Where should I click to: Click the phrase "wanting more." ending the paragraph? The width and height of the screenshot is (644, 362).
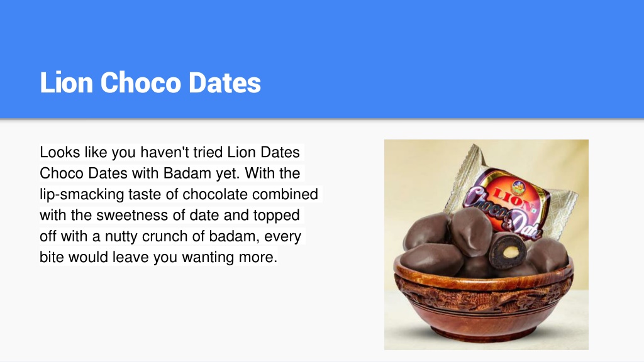pyautogui.click(x=230, y=257)
